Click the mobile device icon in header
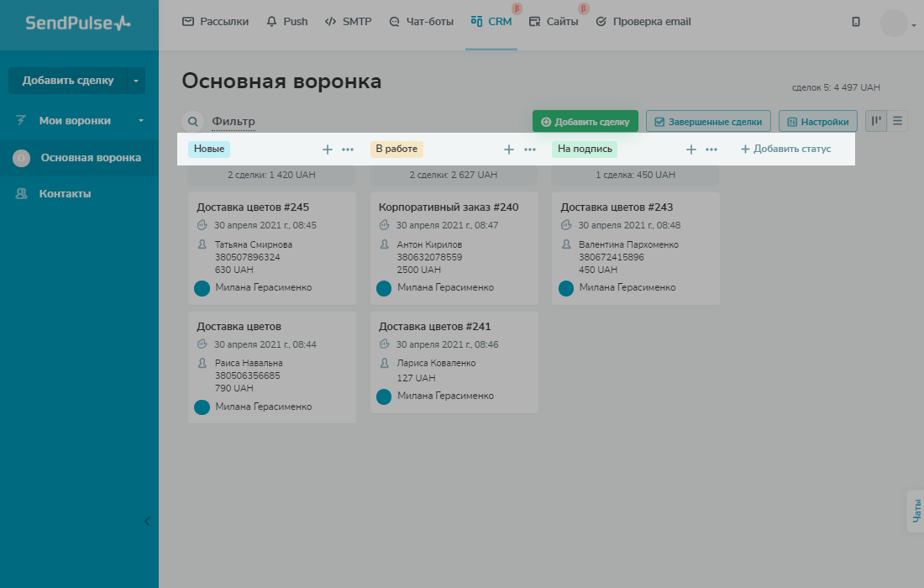 pyautogui.click(x=856, y=22)
